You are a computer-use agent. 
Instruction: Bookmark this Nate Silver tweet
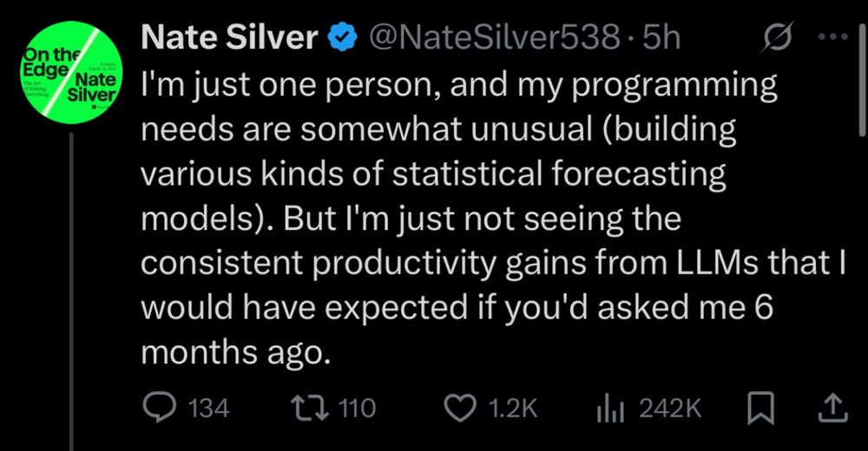762,408
